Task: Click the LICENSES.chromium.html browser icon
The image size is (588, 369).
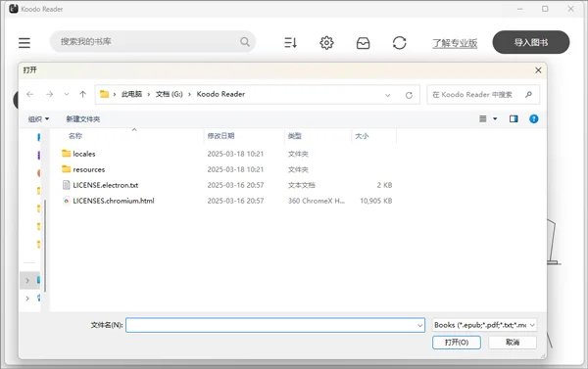Action: (x=67, y=201)
